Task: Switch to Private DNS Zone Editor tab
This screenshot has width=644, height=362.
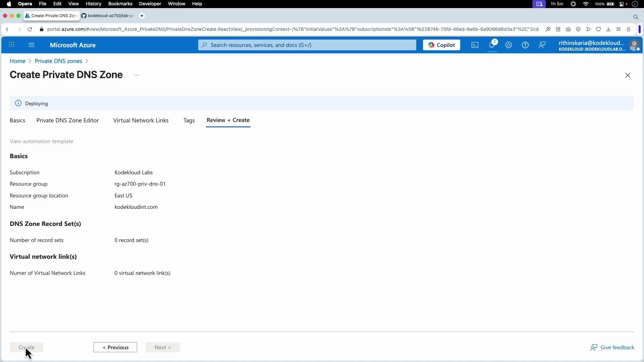Action: click(x=67, y=120)
